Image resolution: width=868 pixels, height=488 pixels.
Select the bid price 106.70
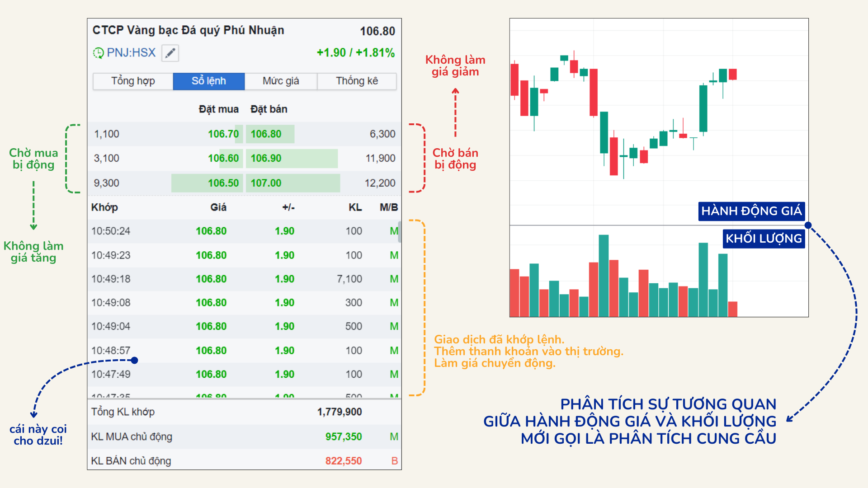223,134
